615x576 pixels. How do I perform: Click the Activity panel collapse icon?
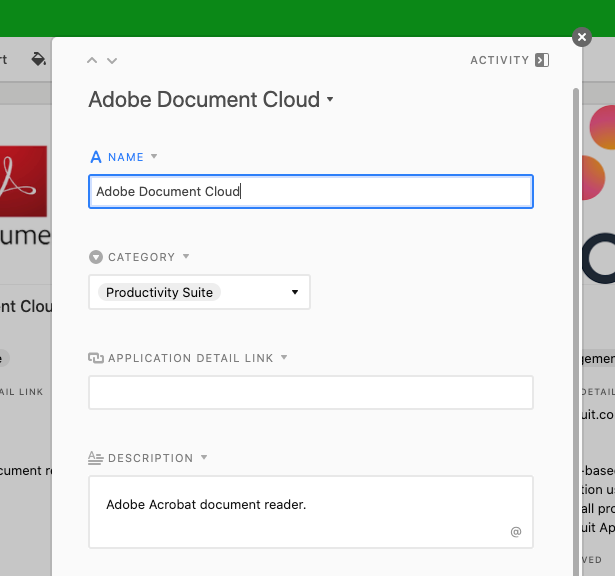[542, 60]
